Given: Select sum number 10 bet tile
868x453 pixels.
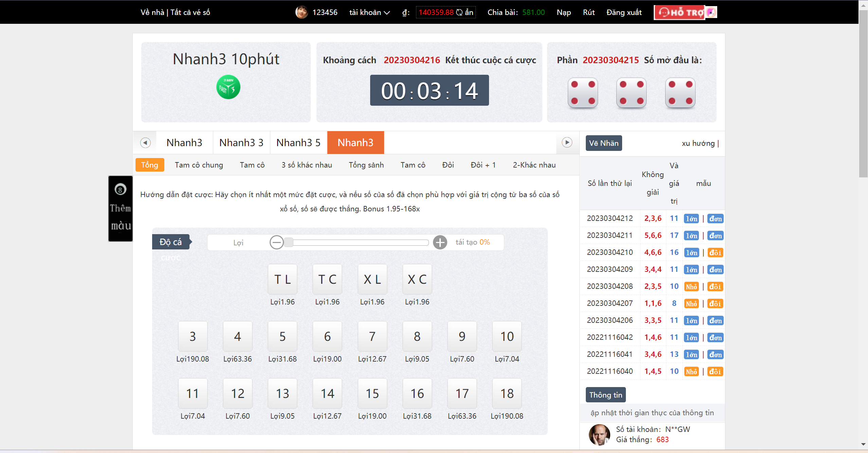Looking at the screenshot, I should 507,336.
